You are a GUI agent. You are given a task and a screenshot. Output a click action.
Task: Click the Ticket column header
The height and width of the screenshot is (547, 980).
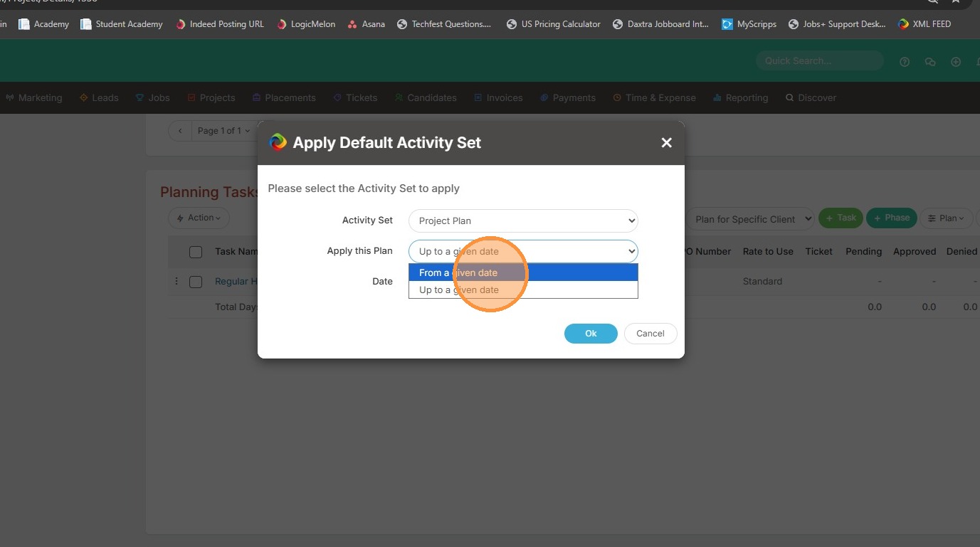point(819,252)
